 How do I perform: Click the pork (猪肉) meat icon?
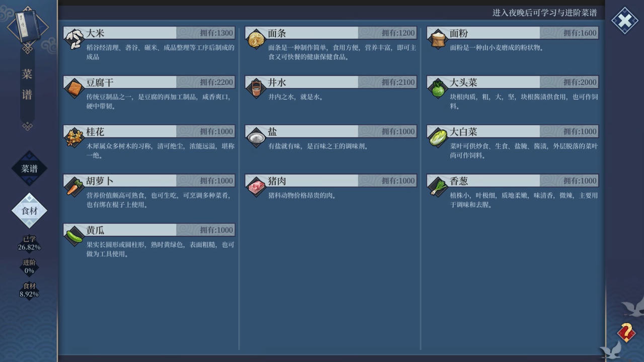(x=256, y=187)
